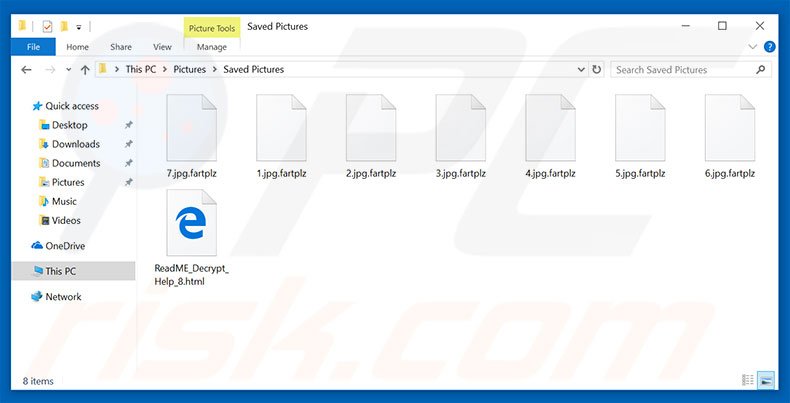This screenshot has height=403, width=790.
Task: Unpin Documents using its pin icon
Action: (x=128, y=163)
